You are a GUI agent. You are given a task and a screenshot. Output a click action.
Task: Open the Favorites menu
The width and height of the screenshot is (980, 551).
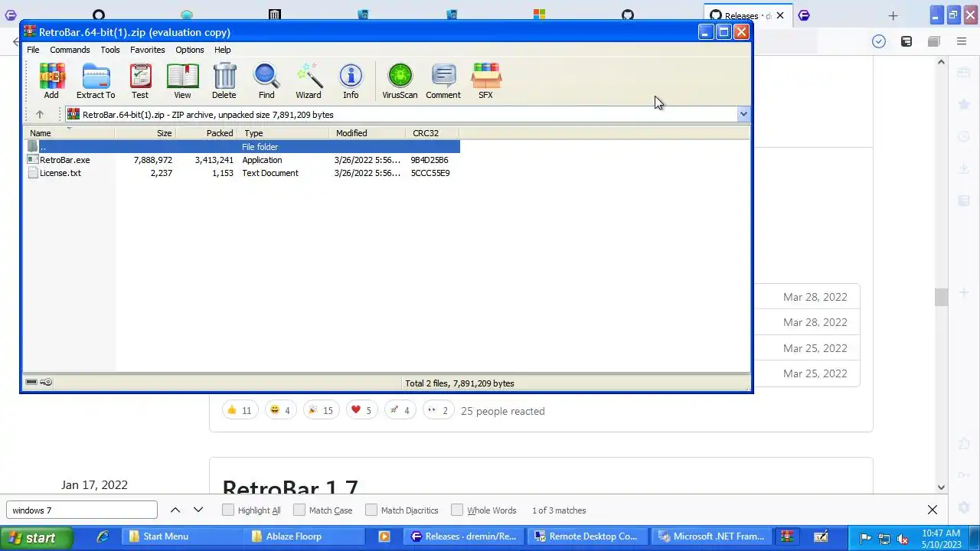coord(148,50)
